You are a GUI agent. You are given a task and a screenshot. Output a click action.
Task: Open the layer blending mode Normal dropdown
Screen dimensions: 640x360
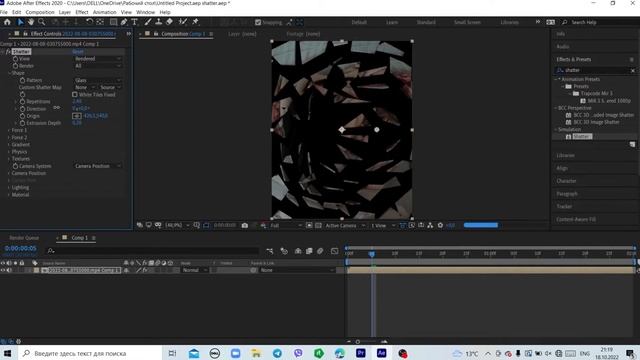tap(194, 270)
